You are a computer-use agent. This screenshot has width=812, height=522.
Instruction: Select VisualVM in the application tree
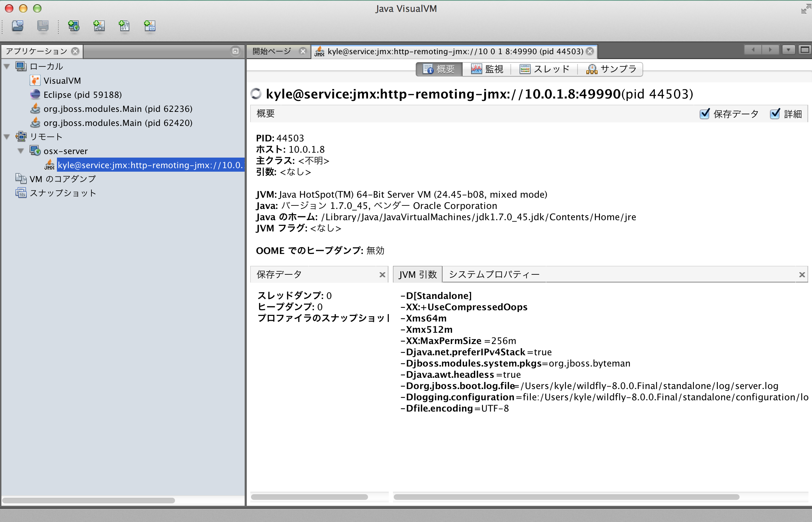[x=62, y=81]
